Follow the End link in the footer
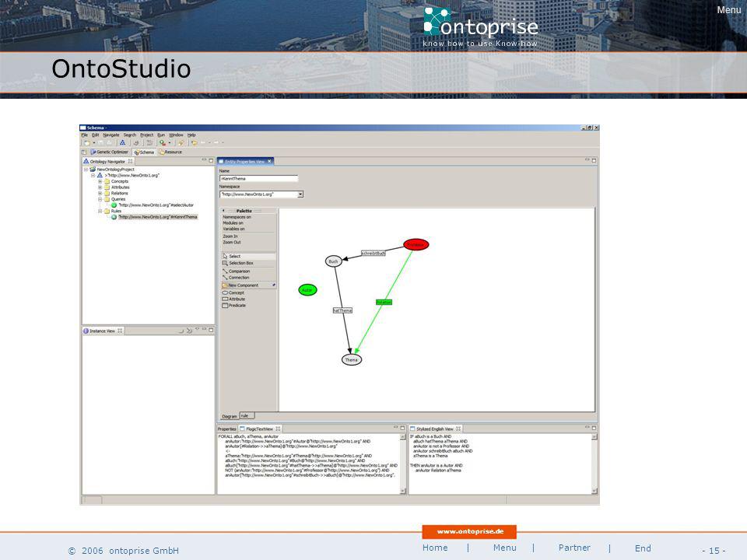This screenshot has height=560, width=747. (x=643, y=548)
